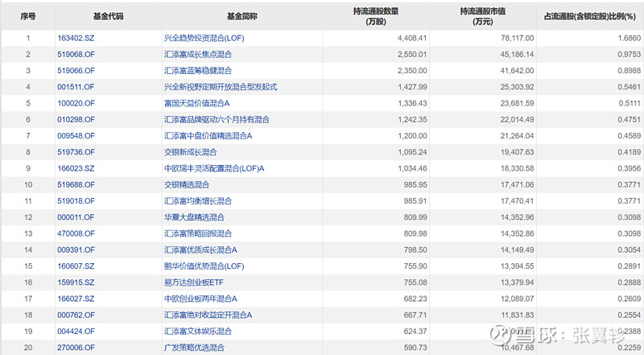Open fund 汇添富均衡增长混合

point(198,201)
